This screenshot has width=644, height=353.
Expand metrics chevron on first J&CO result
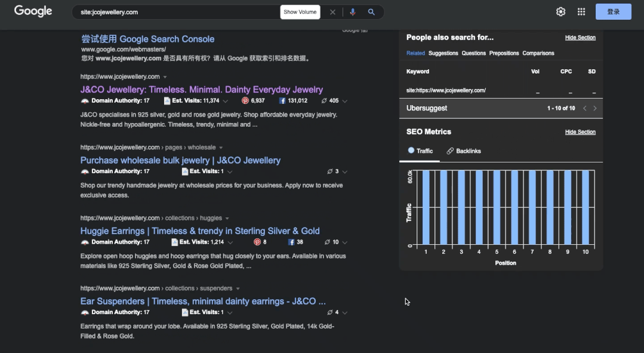[345, 101]
